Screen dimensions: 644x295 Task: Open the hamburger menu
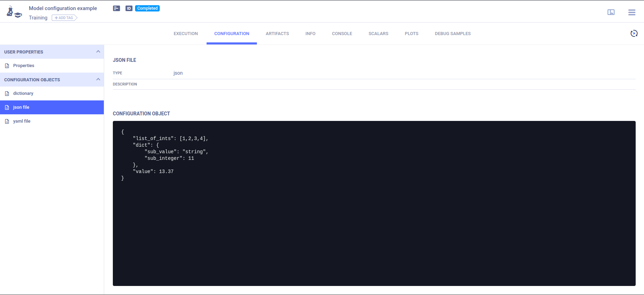(x=632, y=12)
